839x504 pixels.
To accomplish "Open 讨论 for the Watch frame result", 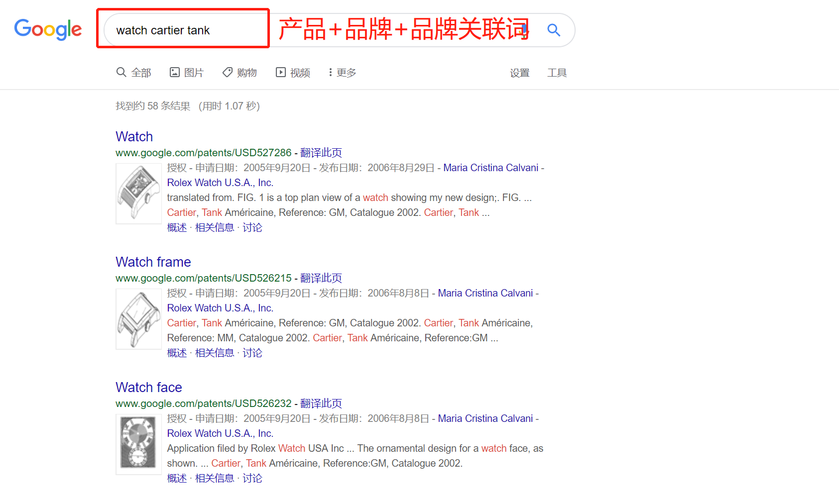I will click(x=252, y=353).
